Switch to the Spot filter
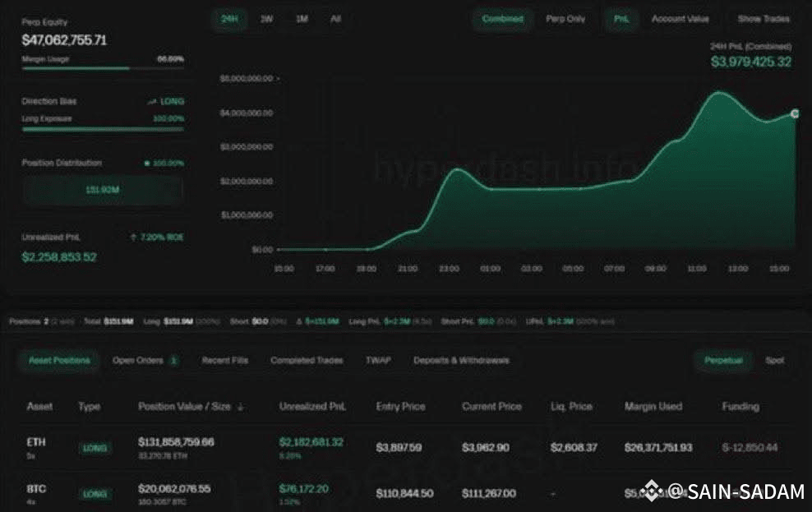The width and height of the screenshot is (812, 512). click(x=774, y=360)
